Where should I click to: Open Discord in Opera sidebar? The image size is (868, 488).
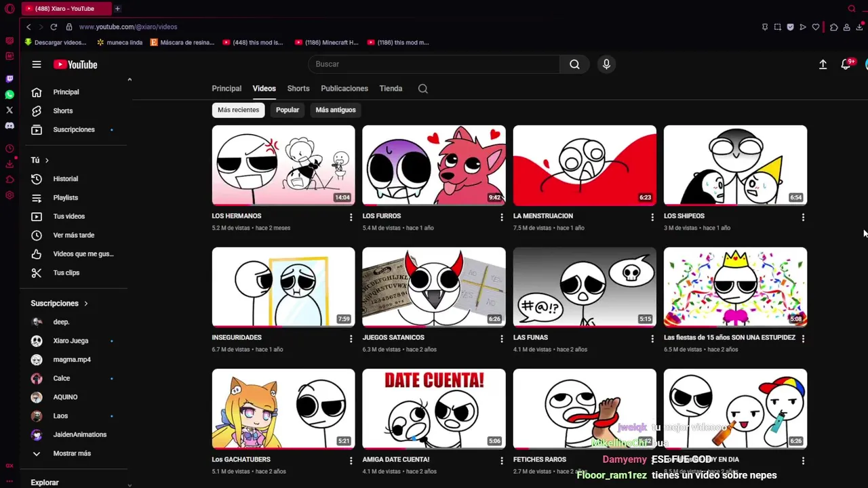pos(9,125)
